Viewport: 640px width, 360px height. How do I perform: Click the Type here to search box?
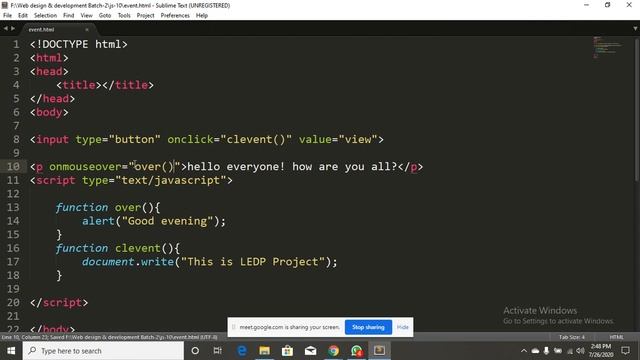click(103, 351)
